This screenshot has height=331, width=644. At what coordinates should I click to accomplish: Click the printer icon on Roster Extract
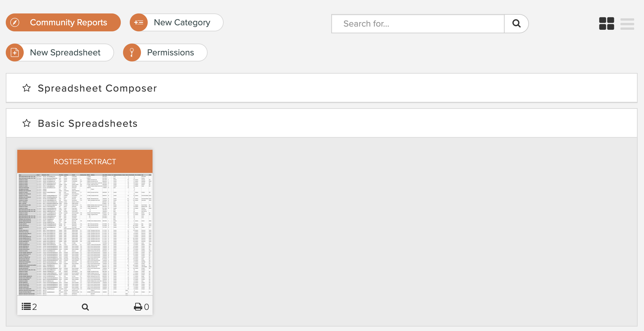(138, 307)
